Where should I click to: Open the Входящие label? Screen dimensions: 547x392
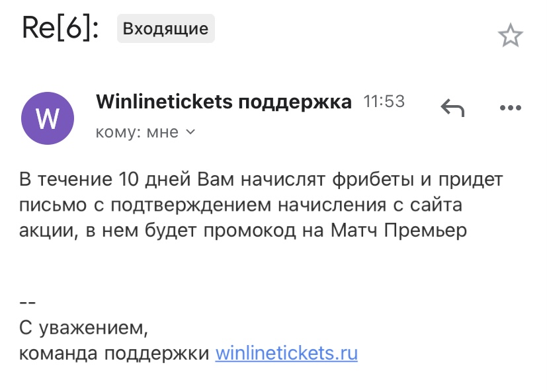(166, 28)
